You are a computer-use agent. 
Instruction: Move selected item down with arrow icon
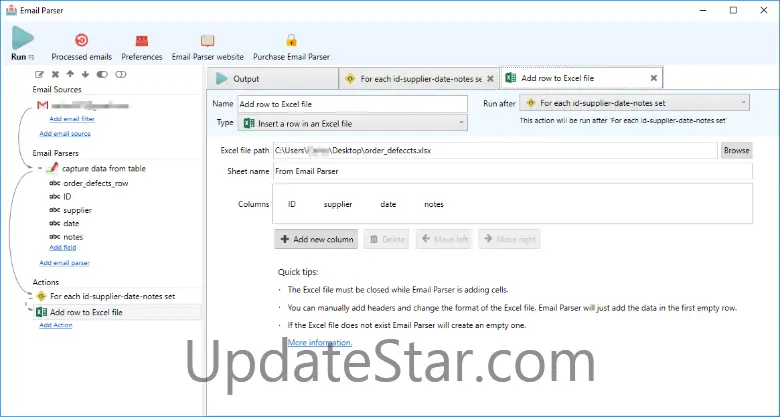[85, 75]
